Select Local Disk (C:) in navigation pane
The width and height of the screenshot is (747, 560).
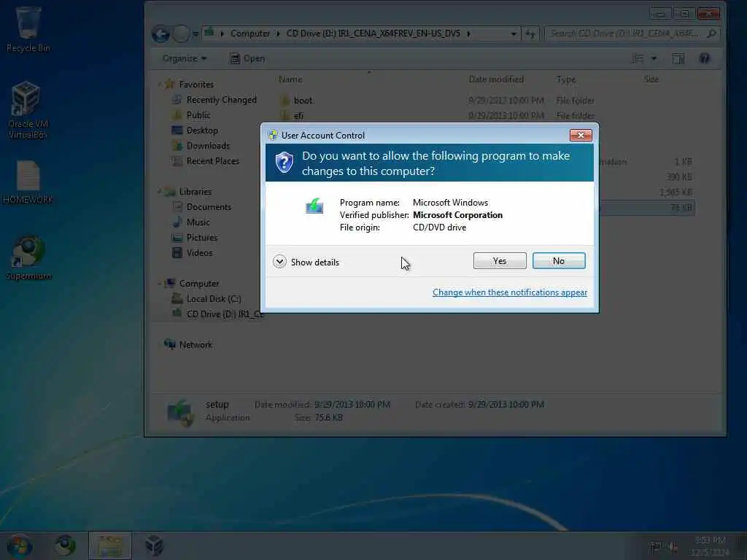pyautogui.click(x=214, y=298)
